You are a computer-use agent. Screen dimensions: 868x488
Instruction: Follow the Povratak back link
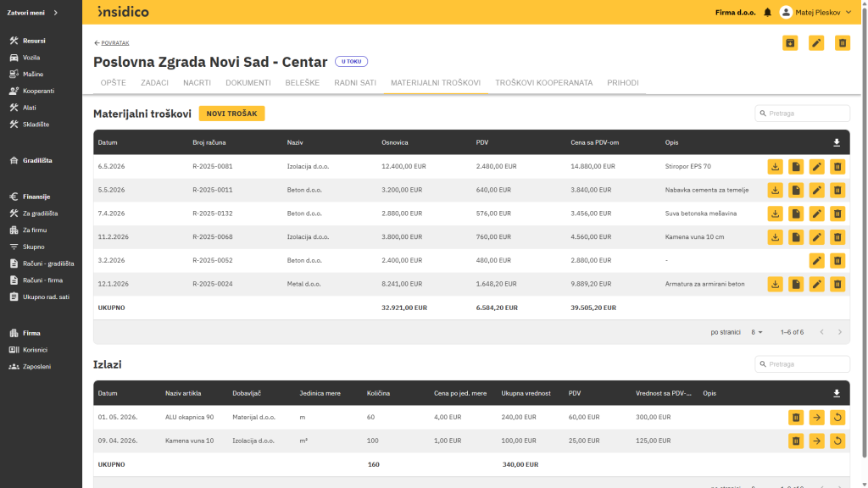(x=111, y=42)
